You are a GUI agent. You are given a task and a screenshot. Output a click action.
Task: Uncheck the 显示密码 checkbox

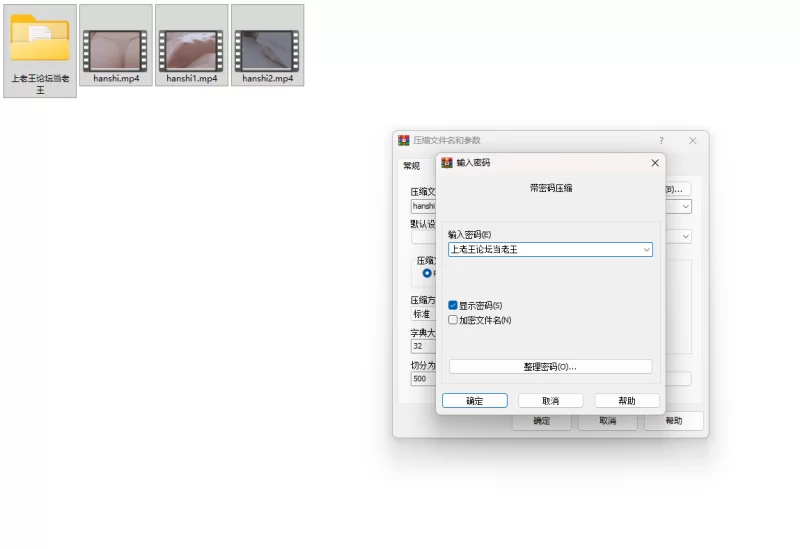coord(453,305)
